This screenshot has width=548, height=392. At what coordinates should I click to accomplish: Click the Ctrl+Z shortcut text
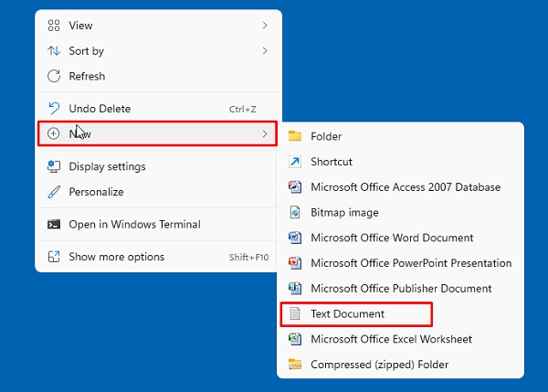(x=243, y=109)
